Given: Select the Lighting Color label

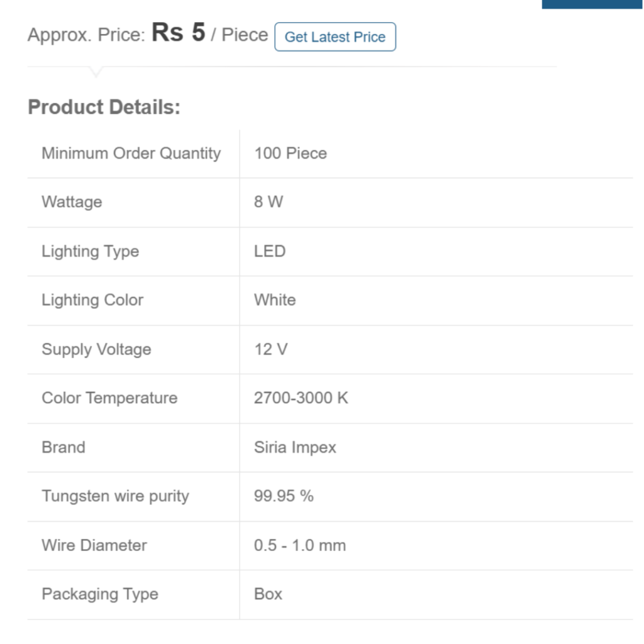Looking at the screenshot, I should click(92, 300).
